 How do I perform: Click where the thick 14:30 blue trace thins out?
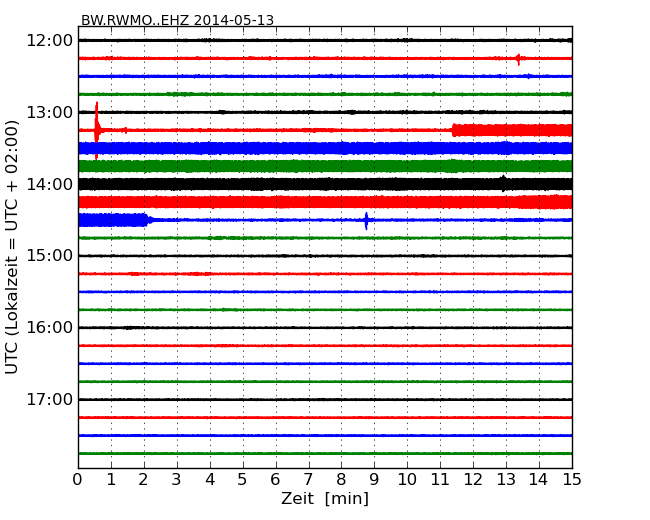tap(148, 220)
